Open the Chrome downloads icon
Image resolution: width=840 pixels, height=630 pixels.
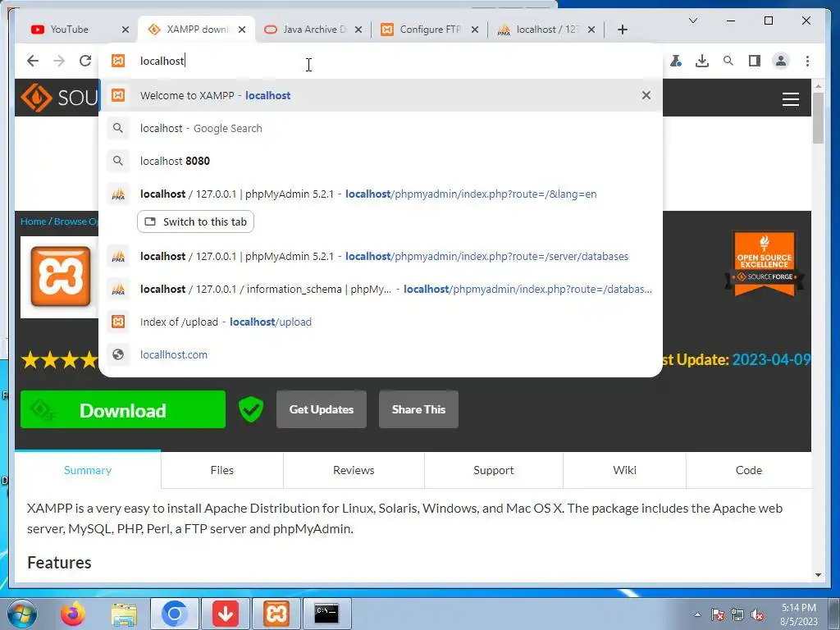tap(702, 61)
